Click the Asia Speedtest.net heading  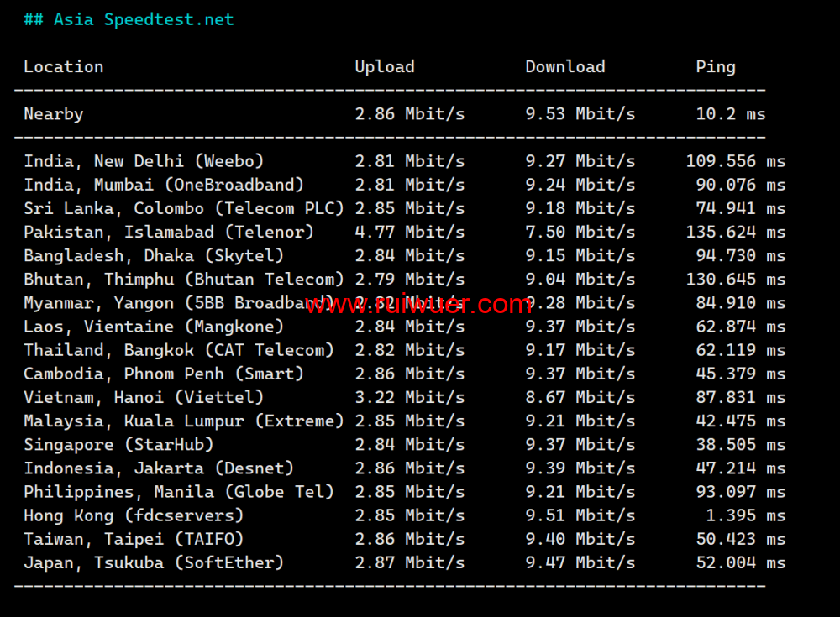pos(129,19)
